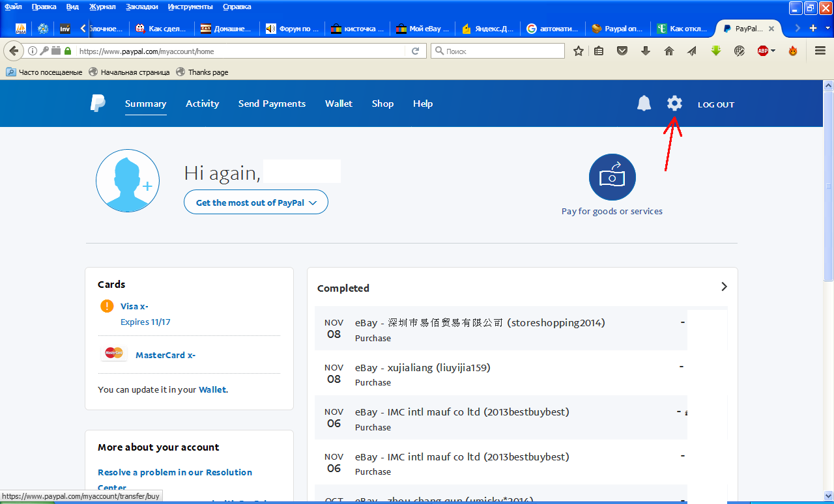Open the storeshopping2014 eBay transaction
The height and width of the screenshot is (504, 834).
pyautogui.click(x=521, y=329)
